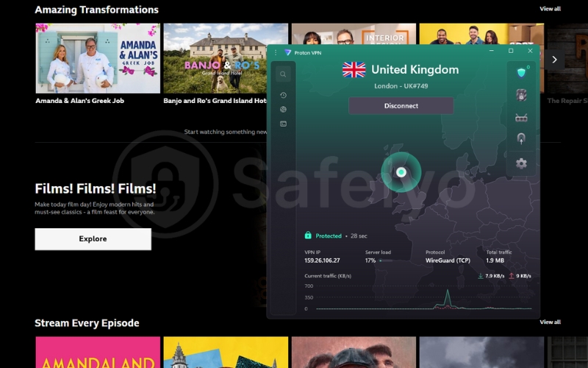
Task: Click the Amazing Transformations heading
Action: pyautogui.click(x=97, y=10)
